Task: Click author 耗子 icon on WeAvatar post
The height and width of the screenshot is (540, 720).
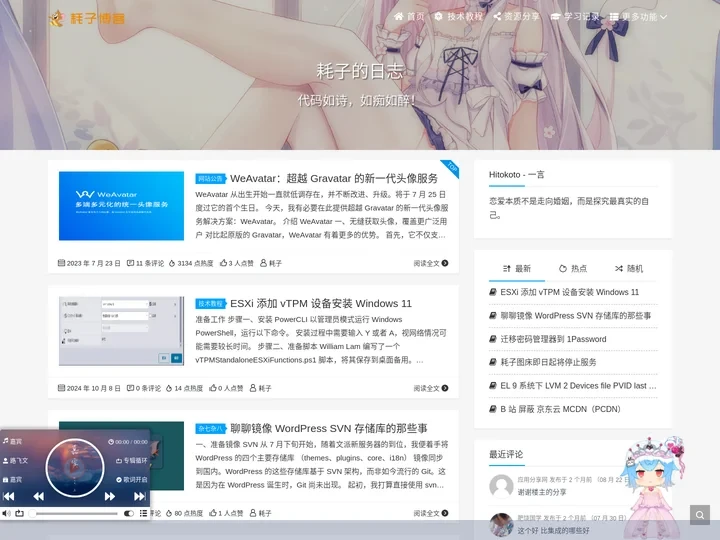Action: click(x=264, y=263)
